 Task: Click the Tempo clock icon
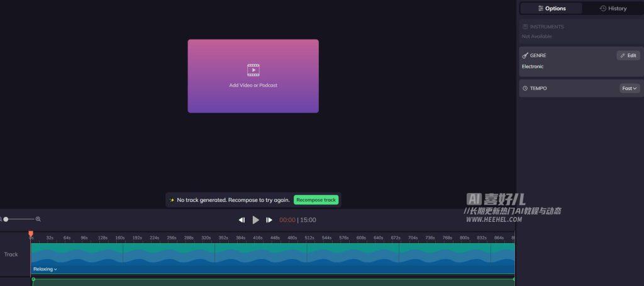[525, 88]
